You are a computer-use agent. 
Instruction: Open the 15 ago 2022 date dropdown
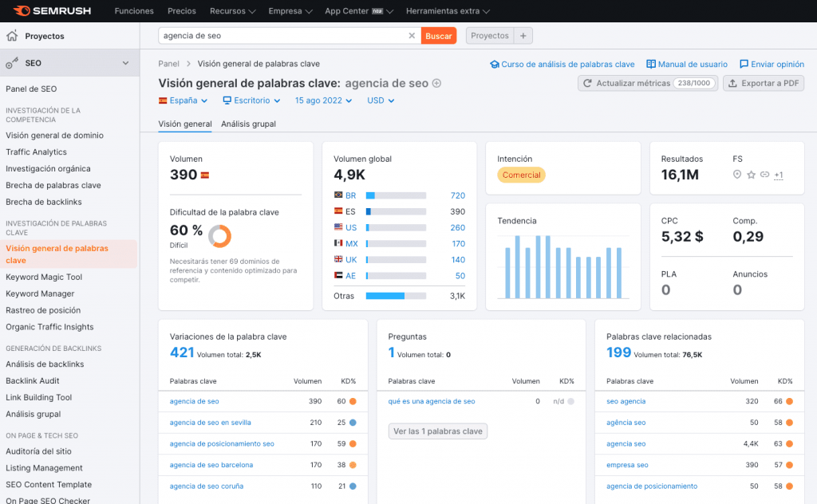coord(323,100)
